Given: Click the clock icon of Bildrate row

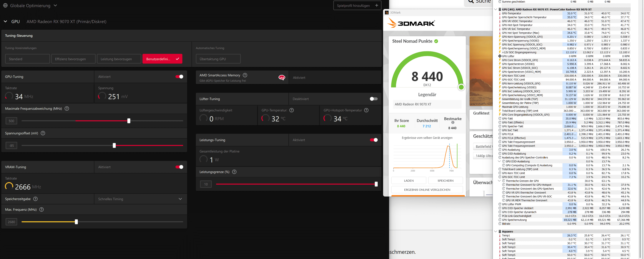Looking at the screenshot, I should pos(500,224).
